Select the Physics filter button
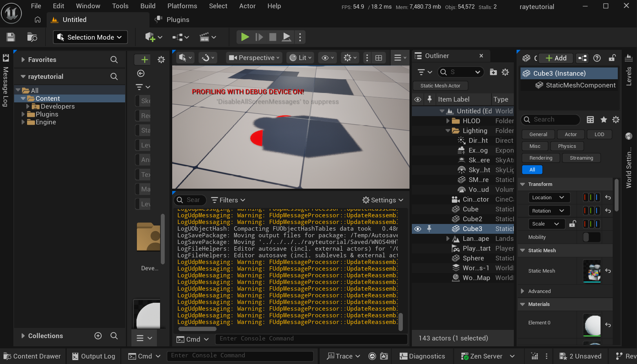 click(x=567, y=146)
